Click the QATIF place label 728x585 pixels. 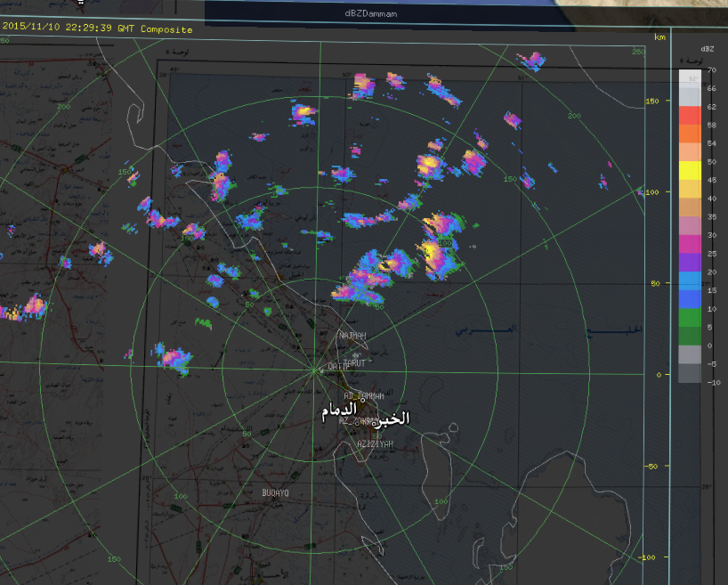pyautogui.click(x=337, y=366)
